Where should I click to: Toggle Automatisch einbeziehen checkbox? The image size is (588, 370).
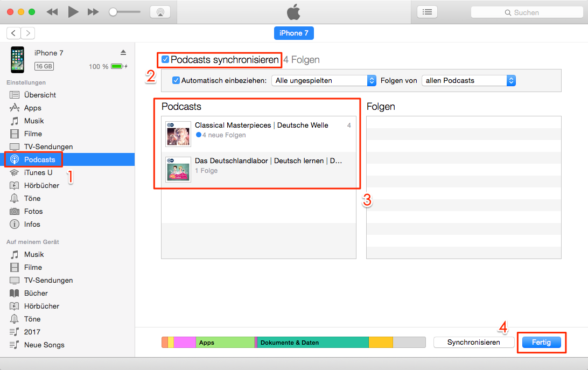[176, 80]
